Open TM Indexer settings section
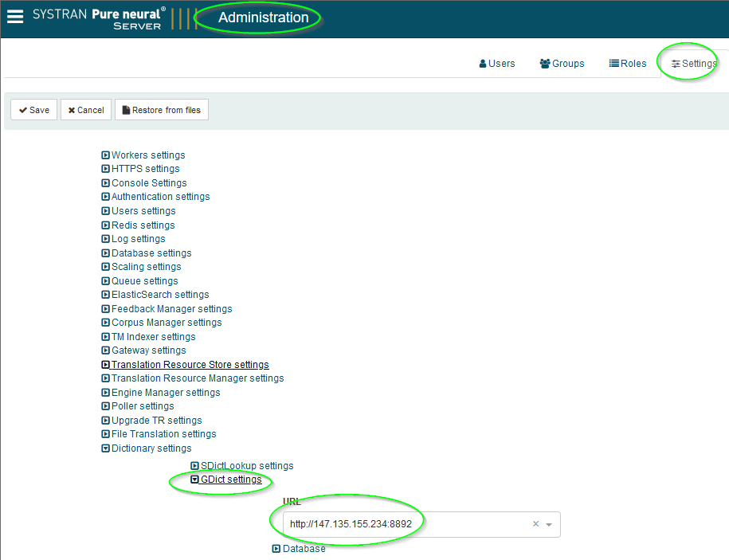Viewport: 729px width, 560px height. 154,337
